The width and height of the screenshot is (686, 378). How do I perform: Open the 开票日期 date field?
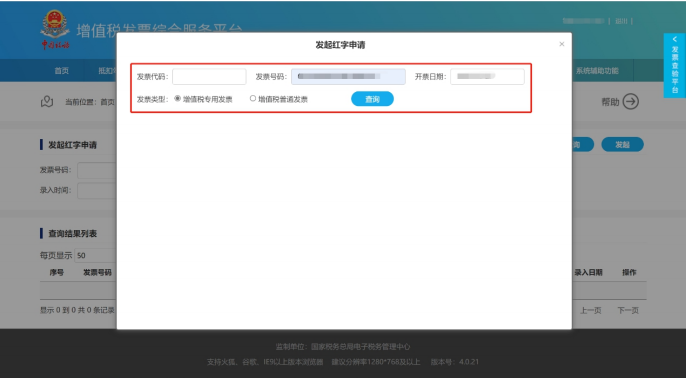[487, 77]
